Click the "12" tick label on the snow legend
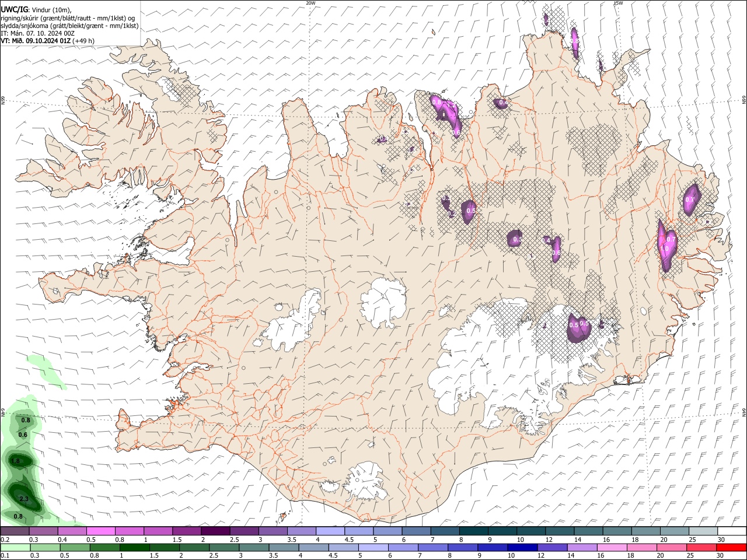The height and width of the screenshot is (560, 747). tap(549, 540)
